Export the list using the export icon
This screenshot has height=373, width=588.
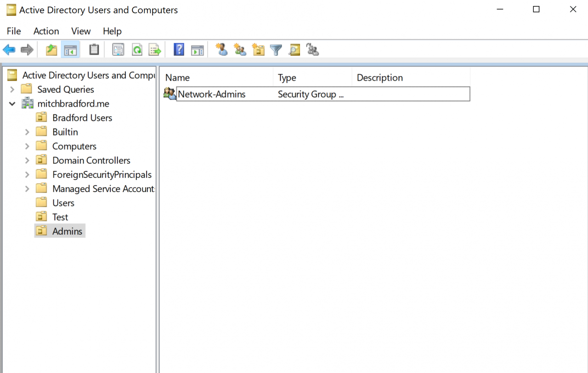pos(155,49)
